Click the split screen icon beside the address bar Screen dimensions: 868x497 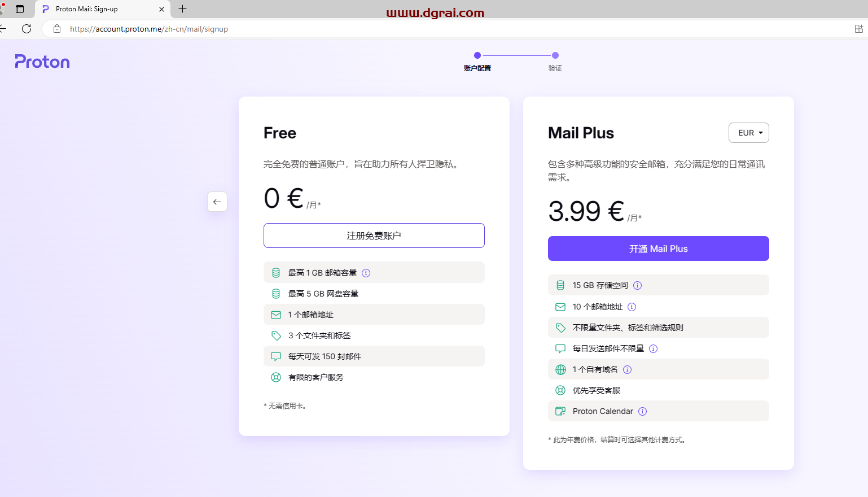pos(858,29)
